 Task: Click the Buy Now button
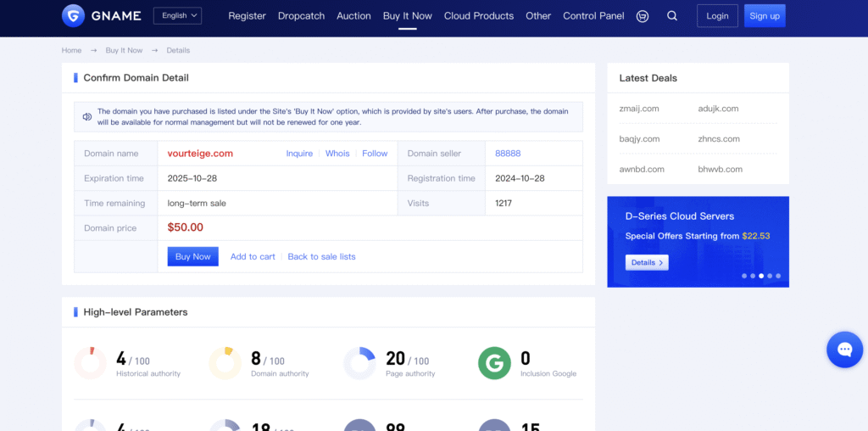pyautogui.click(x=193, y=256)
